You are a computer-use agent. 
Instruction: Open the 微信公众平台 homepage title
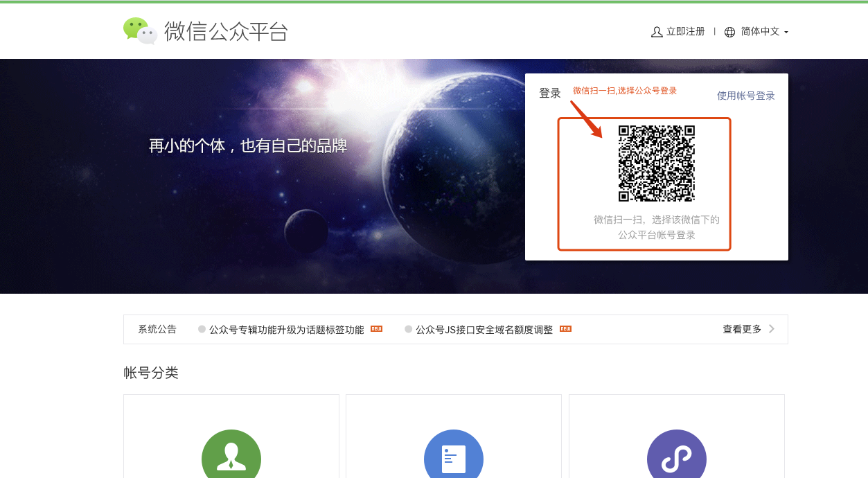point(226,31)
